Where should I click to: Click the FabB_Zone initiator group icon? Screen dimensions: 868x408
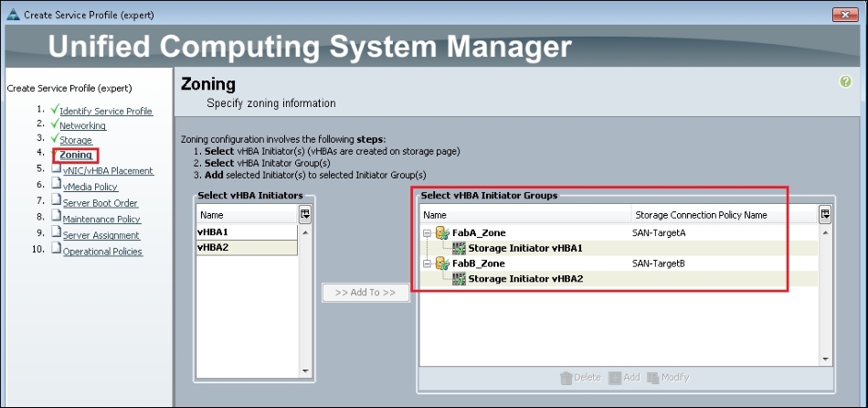[441, 263]
